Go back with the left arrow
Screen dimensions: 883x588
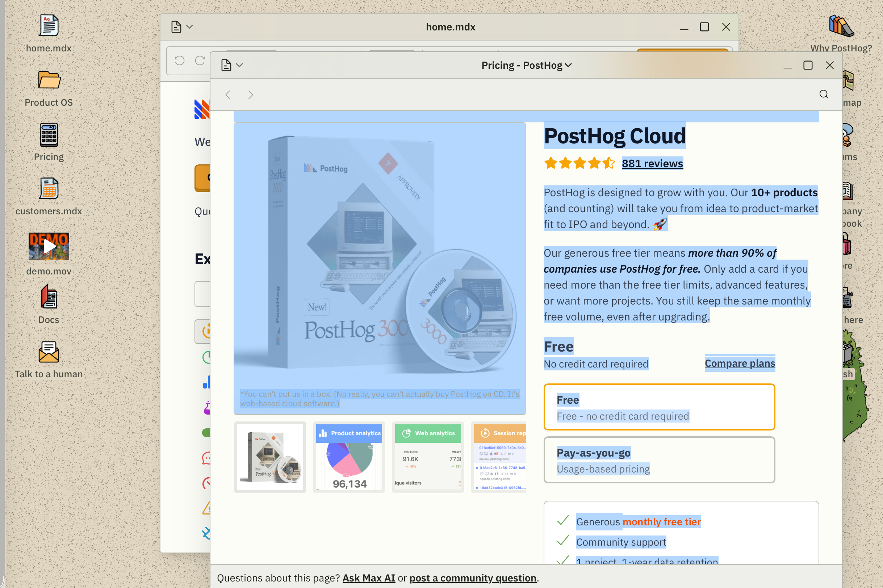[x=228, y=94]
